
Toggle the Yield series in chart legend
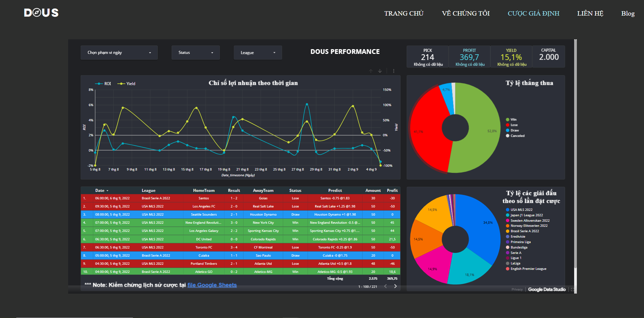click(x=126, y=84)
